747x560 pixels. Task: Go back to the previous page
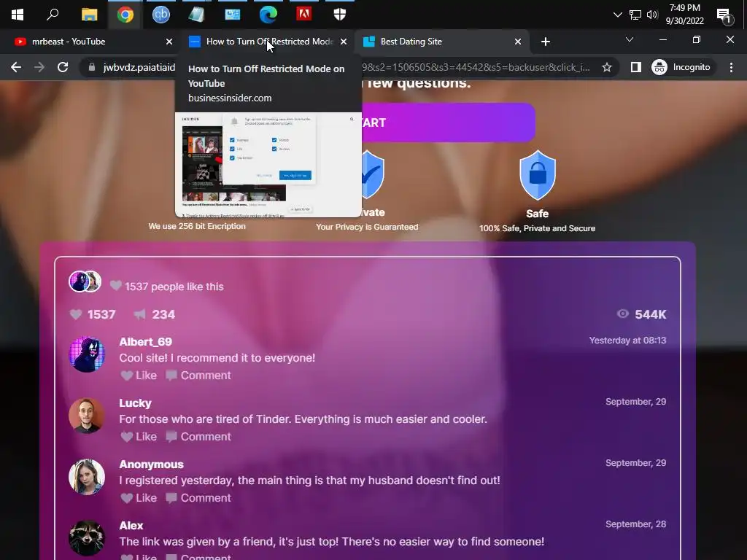tap(16, 67)
